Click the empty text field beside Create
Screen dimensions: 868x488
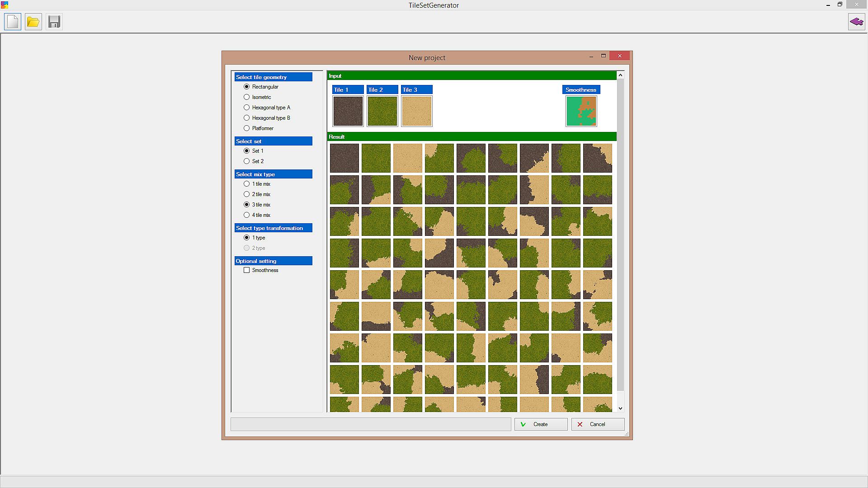point(370,424)
